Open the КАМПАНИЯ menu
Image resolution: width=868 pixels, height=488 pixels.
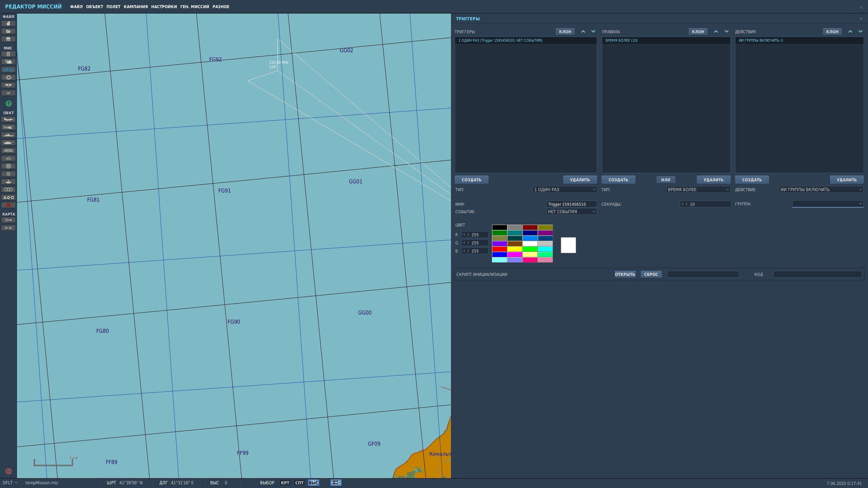pos(136,7)
